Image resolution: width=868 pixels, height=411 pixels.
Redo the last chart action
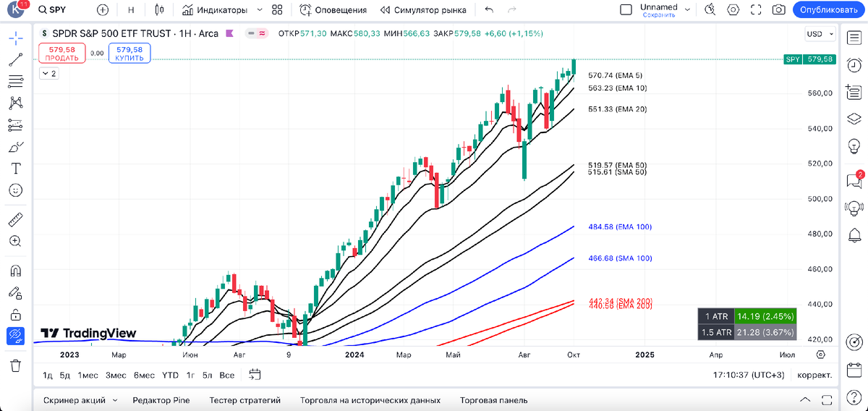pyautogui.click(x=512, y=10)
